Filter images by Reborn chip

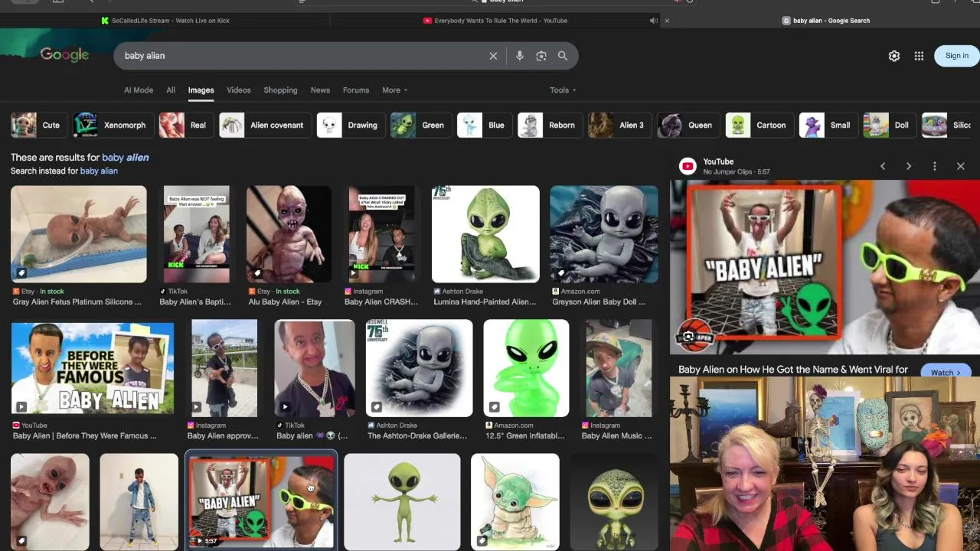(x=550, y=125)
